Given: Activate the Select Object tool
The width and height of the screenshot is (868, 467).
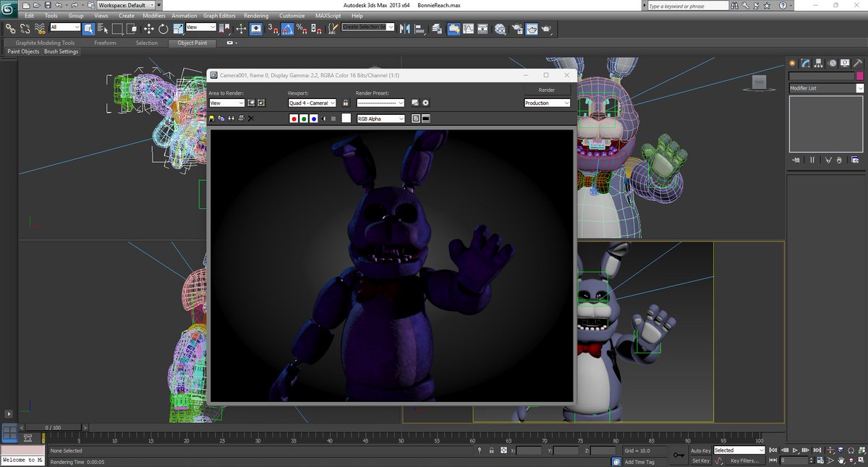Looking at the screenshot, I should tap(88, 29).
